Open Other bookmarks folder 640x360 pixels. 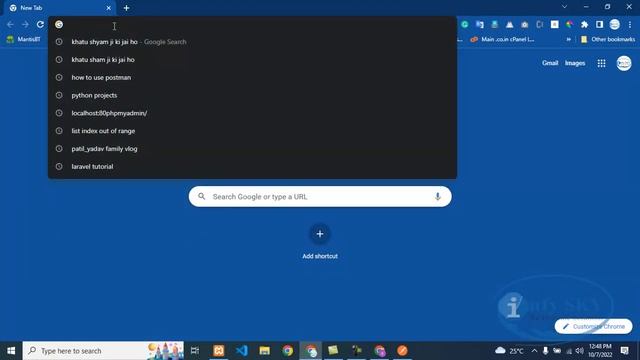click(x=608, y=39)
